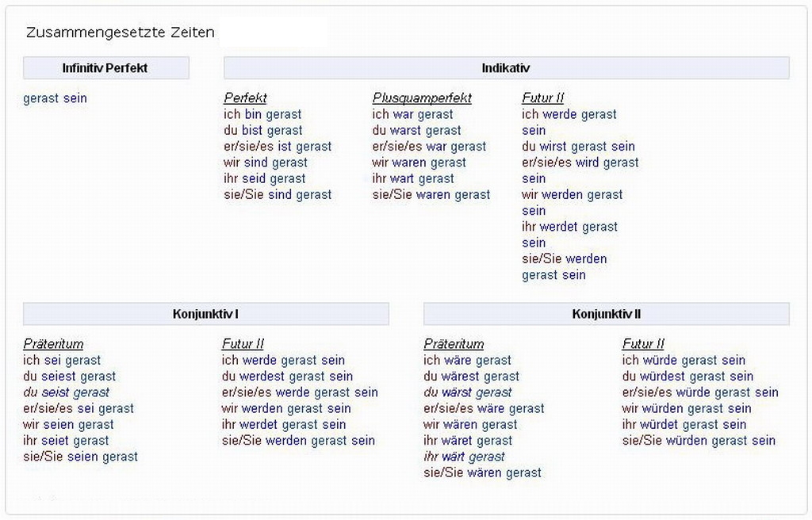Select the "Infinitiv Perfekt" header bar
The height and width of the screenshot is (520, 812).
(105, 68)
